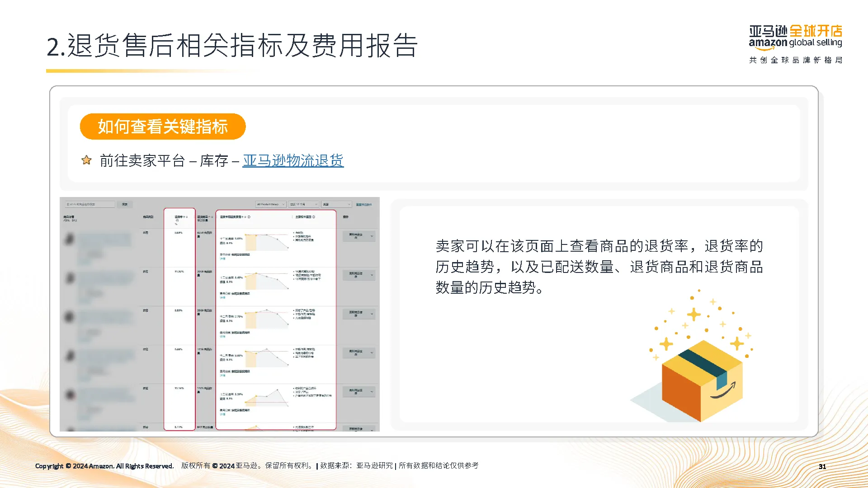The width and height of the screenshot is (868, 488).
Task: Open the country dropdown showing 美国
Action: tap(336, 204)
